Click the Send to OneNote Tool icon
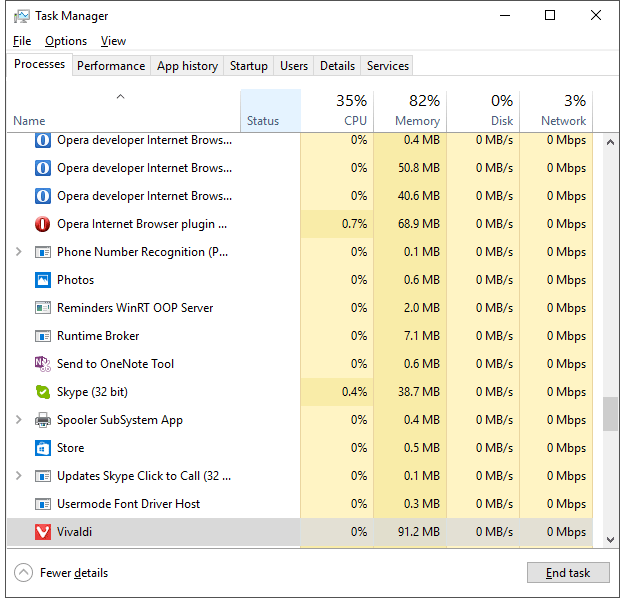 (43, 364)
